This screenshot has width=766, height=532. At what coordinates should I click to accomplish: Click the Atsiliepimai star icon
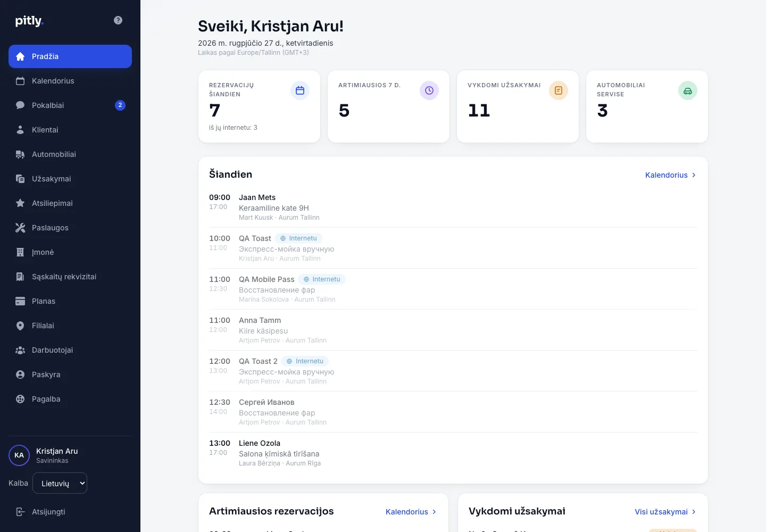pos(20,203)
